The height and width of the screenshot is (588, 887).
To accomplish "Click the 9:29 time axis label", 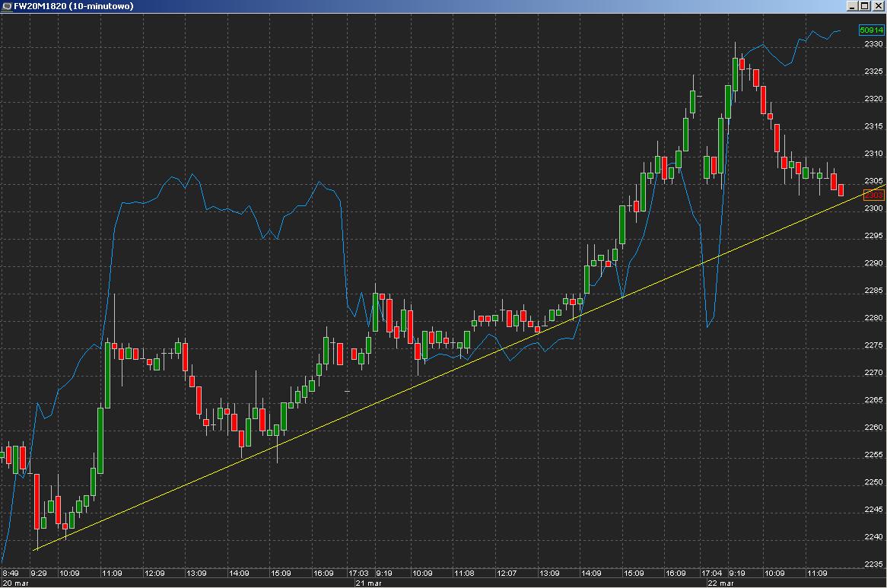I will click(x=39, y=574).
